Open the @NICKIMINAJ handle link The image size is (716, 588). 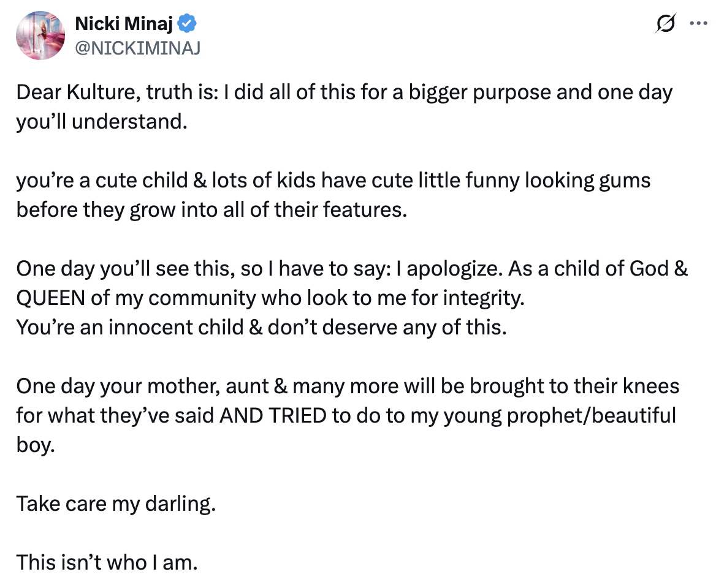coord(137,48)
